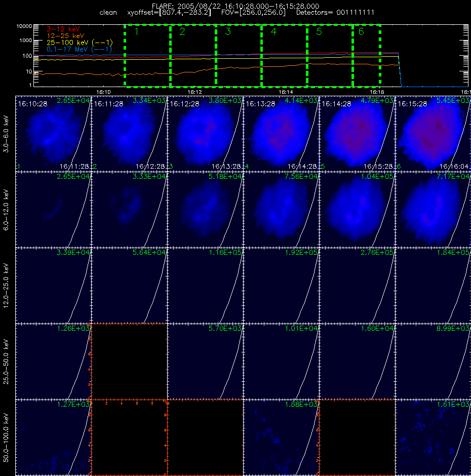
Task: Click the FLARE date and time title
Action: 235,6
